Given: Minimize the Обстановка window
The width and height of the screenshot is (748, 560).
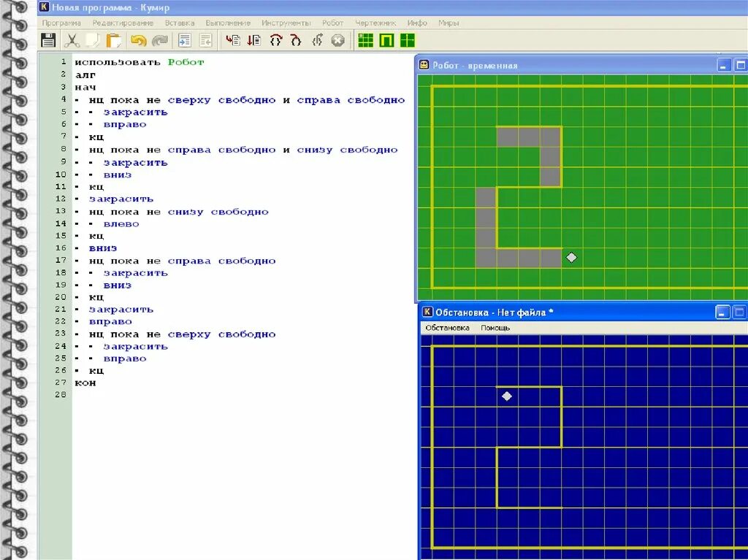Looking at the screenshot, I should point(722,312).
